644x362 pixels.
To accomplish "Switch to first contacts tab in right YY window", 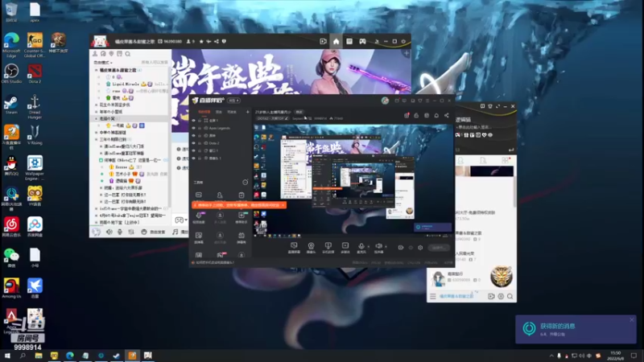I will point(460,160).
